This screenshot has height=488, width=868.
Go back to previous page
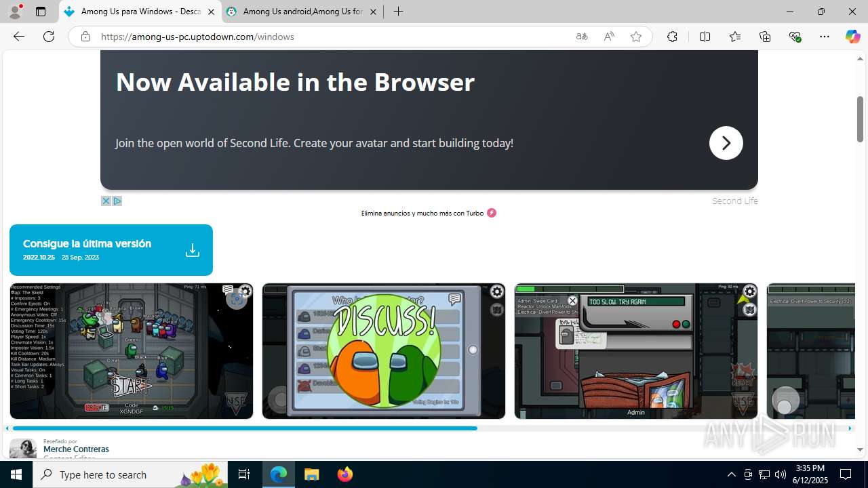[x=19, y=37]
